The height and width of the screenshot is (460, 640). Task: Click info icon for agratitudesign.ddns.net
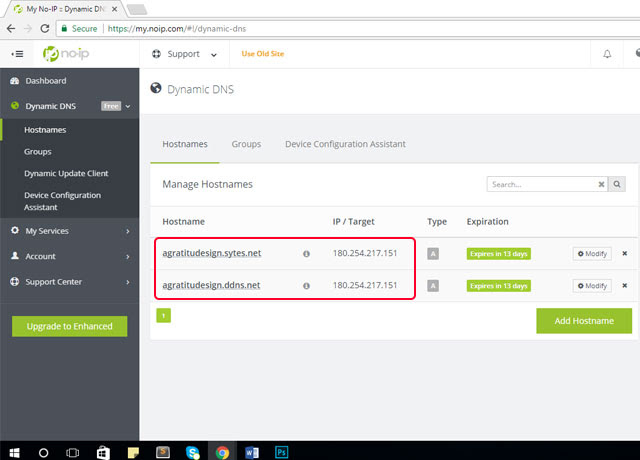pyautogui.click(x=306, y=286)
